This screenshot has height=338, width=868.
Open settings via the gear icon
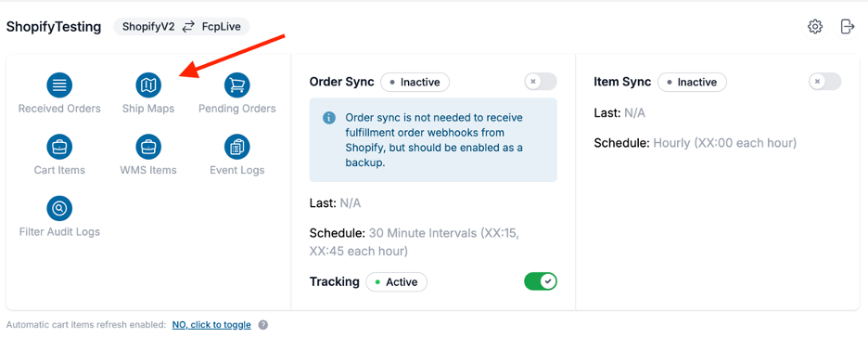(x=815, y=27)
